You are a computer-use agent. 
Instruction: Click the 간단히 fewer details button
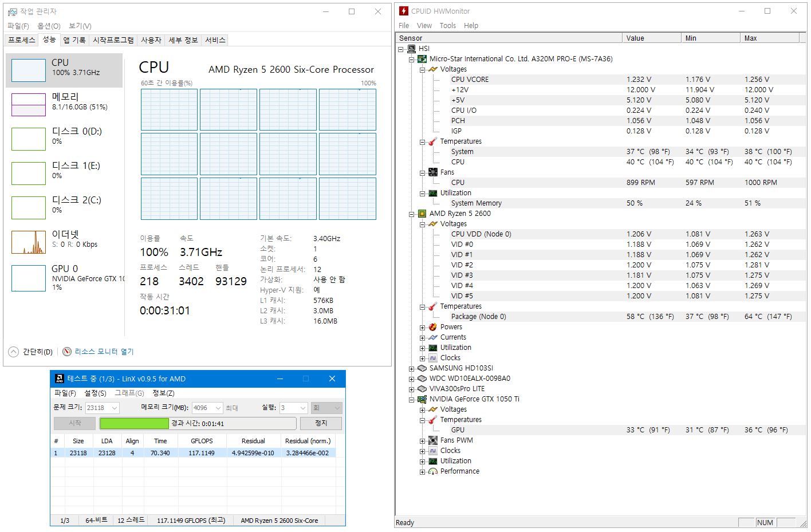[x=31, y=352]
